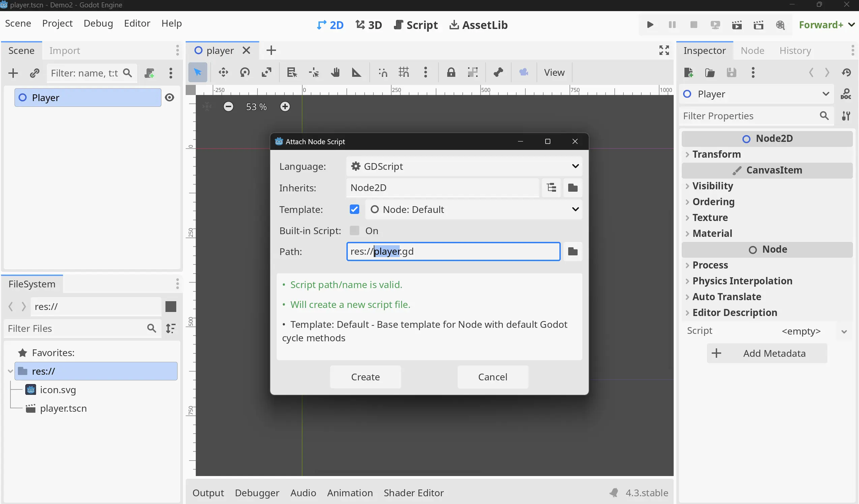Viewport: 859px width, 504px height.
Task: Enable the list-select tool in viewport toolbar
Action: (292, 72)
